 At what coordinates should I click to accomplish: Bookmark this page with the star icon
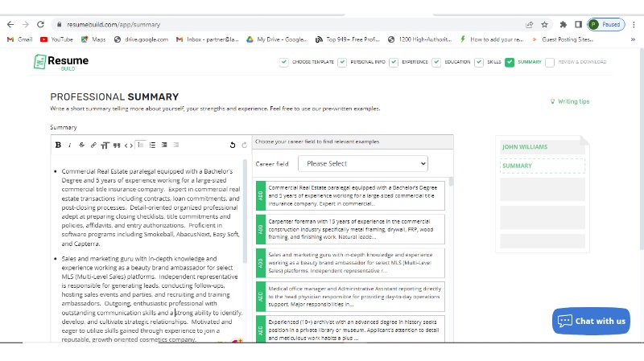(x=545, y=24)
